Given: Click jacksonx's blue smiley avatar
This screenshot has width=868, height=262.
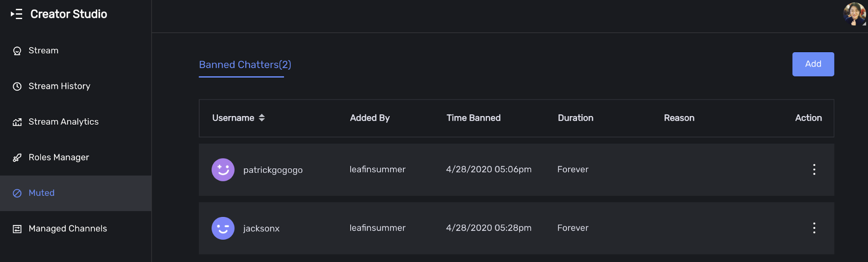Looking at the screenshot, I should (x=223, y=228).
